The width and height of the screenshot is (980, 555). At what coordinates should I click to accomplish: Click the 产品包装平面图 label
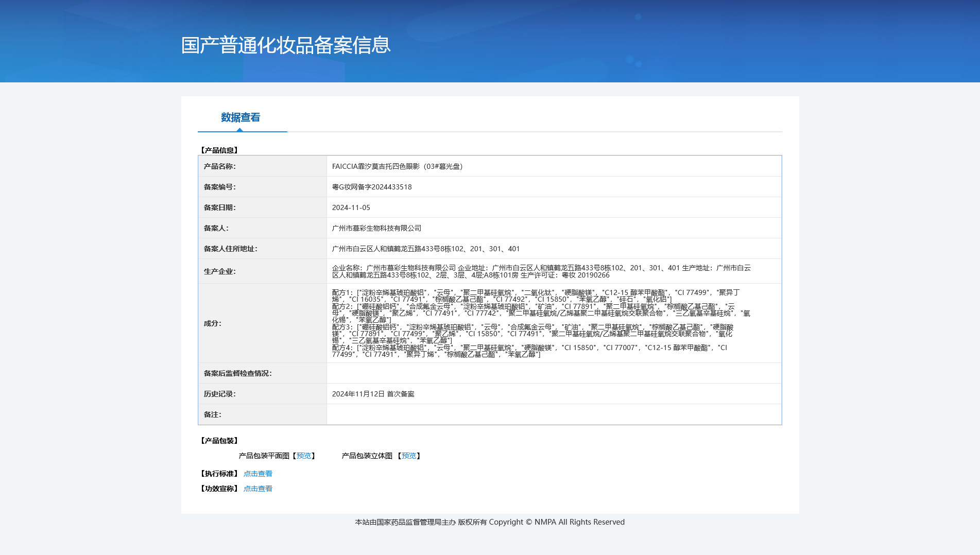(264, 456)
